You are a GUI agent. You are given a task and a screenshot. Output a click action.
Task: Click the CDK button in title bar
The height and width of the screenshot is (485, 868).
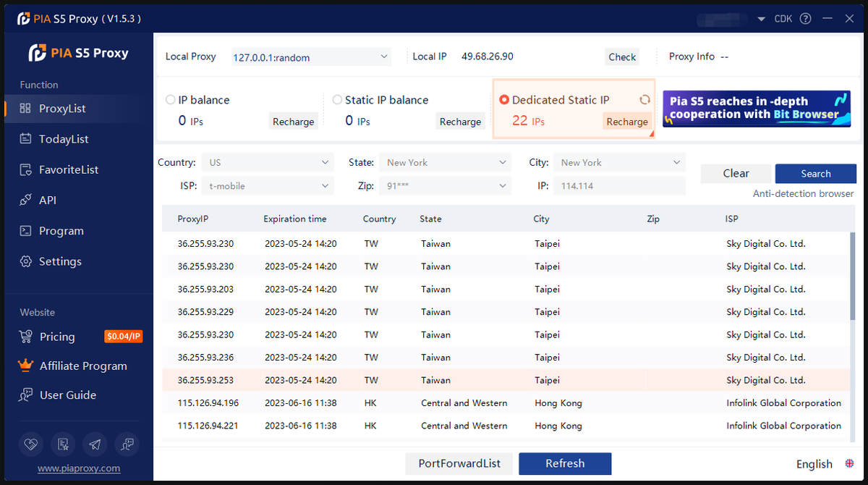click(x=783, y=19)
